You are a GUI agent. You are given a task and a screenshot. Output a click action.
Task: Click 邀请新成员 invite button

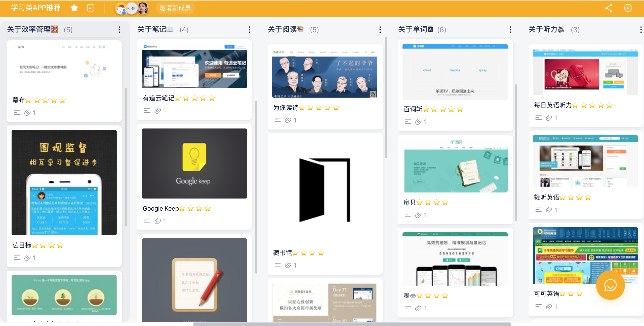[x=175, y=8]
